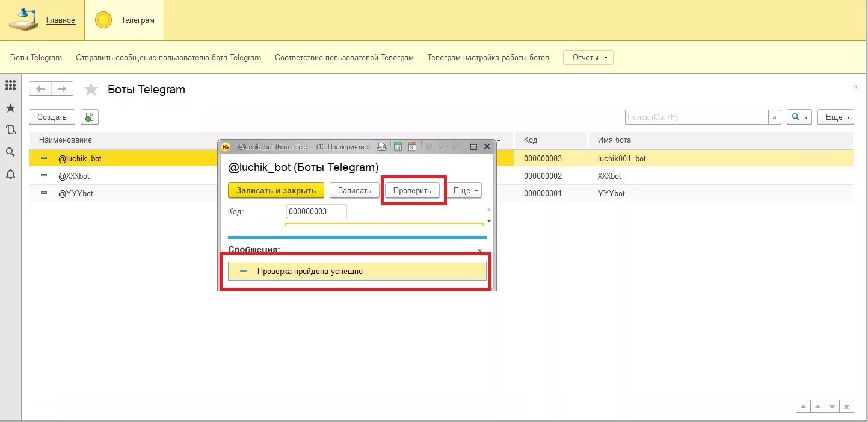Open the Главное section
The image size is (868, 422).
61,20
